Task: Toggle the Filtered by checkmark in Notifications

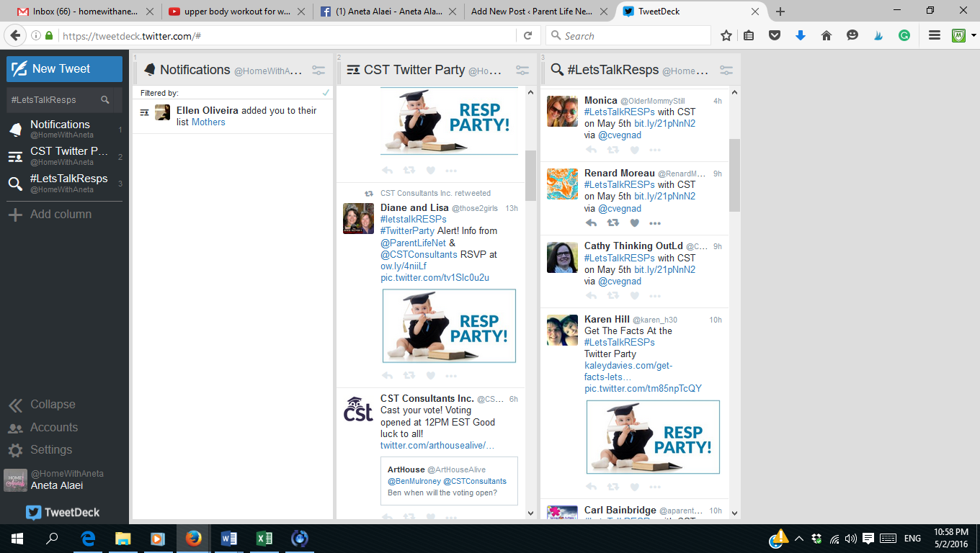Action: (x=327, y=92)
